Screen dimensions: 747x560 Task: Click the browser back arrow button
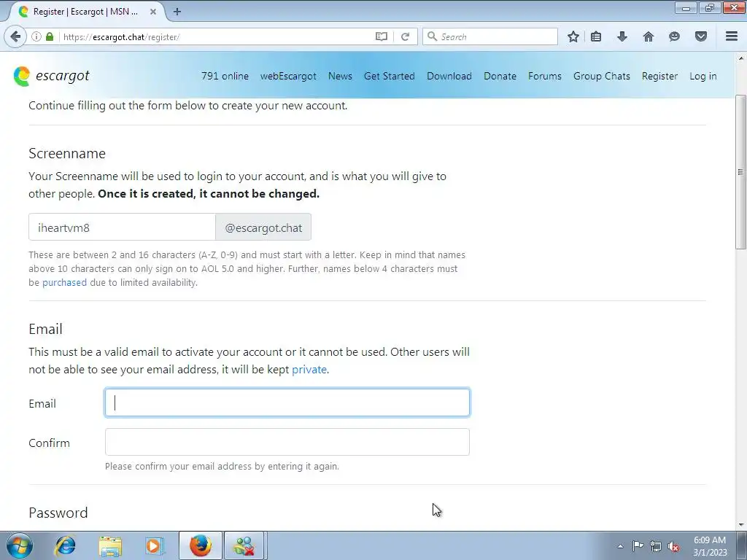(15, 36)
